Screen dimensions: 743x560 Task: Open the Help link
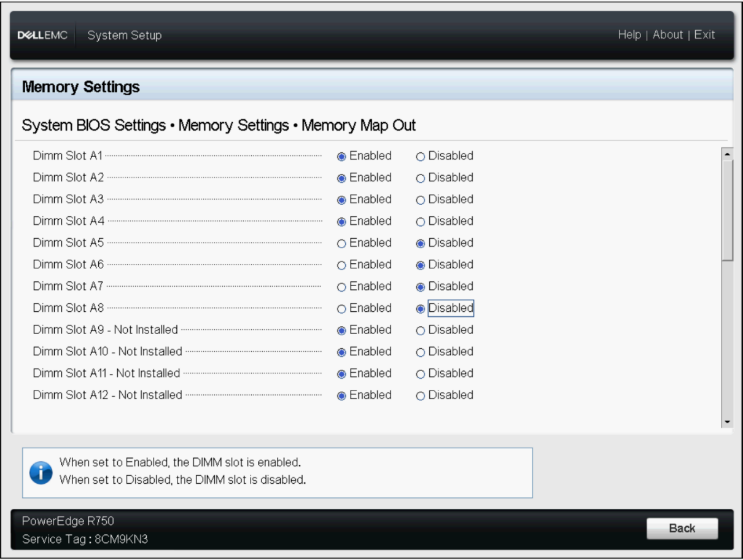629,35
